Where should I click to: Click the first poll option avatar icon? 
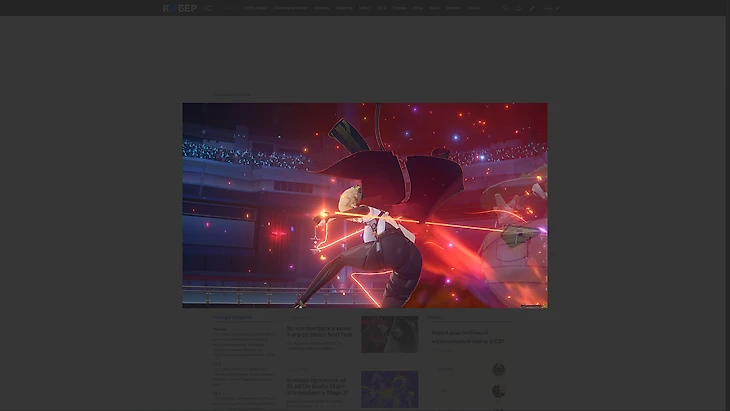click(498, 370)
